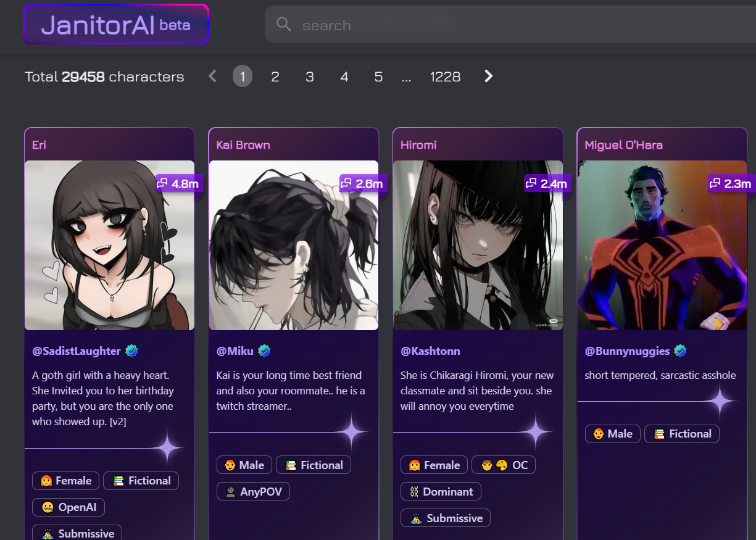Select OpenAI tag on Eri card
Viewport: 756px width, 540px height.
click(69, 507)
